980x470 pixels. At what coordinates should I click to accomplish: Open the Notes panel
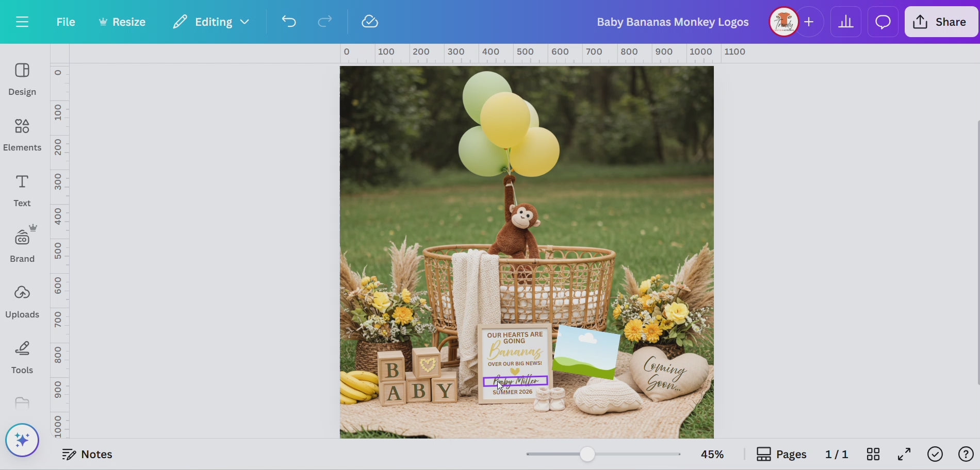(87, 454)
